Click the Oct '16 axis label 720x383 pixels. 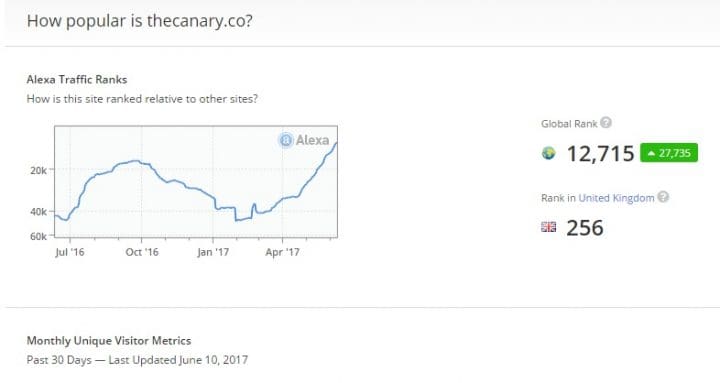[142, 252]
